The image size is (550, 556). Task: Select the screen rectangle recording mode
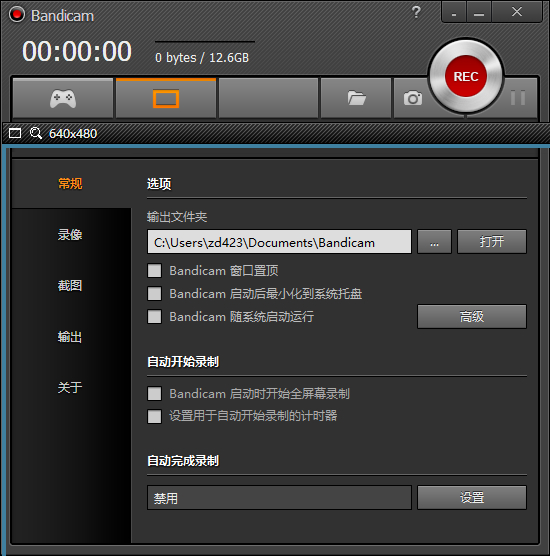tap(166, 98)
